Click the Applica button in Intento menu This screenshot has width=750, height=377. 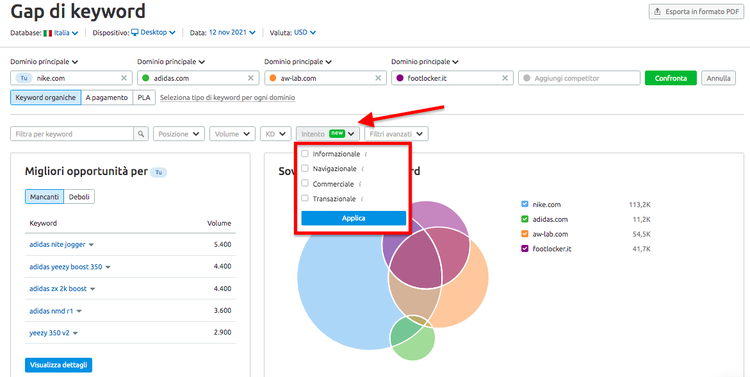coord(353,218)
